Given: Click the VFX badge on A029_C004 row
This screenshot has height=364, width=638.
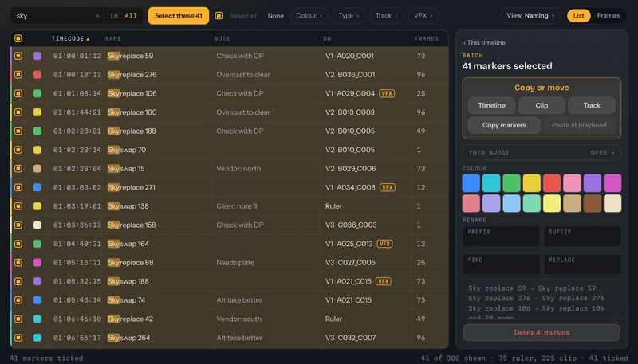Looking at the screenshot, I should (x=387, y=93).
